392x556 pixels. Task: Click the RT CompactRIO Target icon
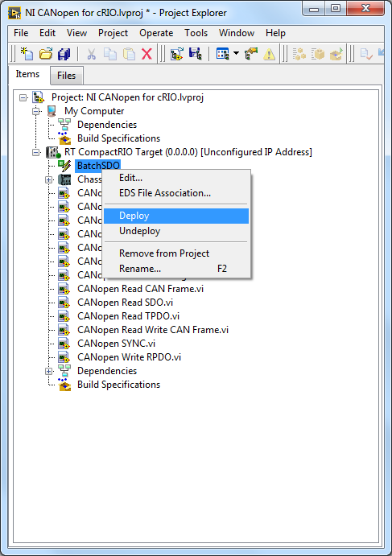[x=53, y=152]
